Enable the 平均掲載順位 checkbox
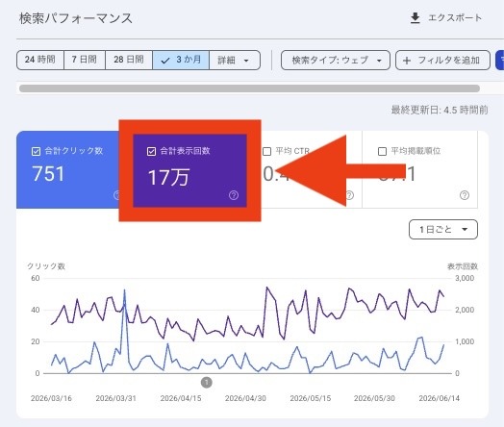This screenshot has width=504, height=427. (x=382, y=151)
